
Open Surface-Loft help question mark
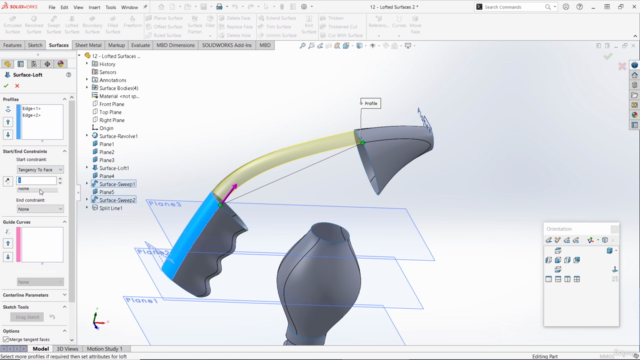69,75
